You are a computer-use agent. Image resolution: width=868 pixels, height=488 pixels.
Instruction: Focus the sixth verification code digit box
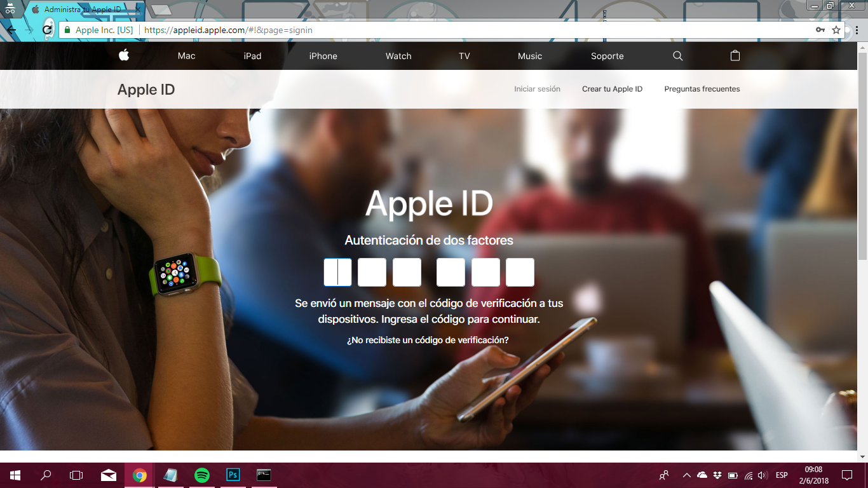[x=520, y=272]
